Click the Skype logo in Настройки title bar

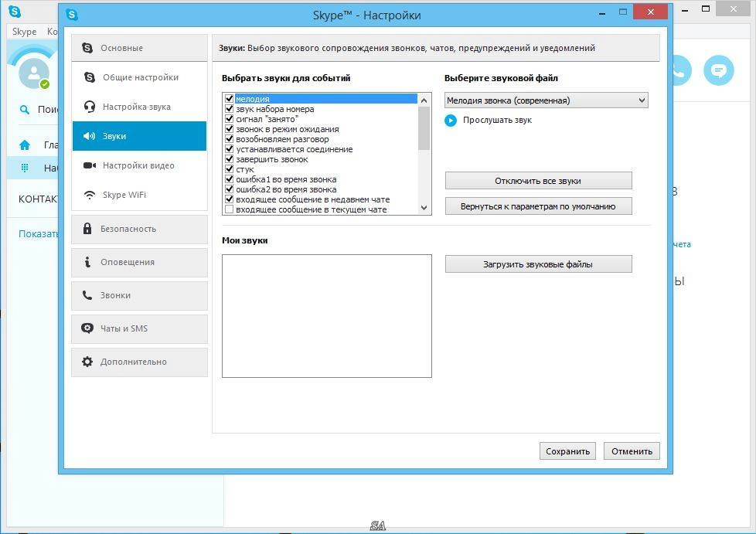click(72, 15)
